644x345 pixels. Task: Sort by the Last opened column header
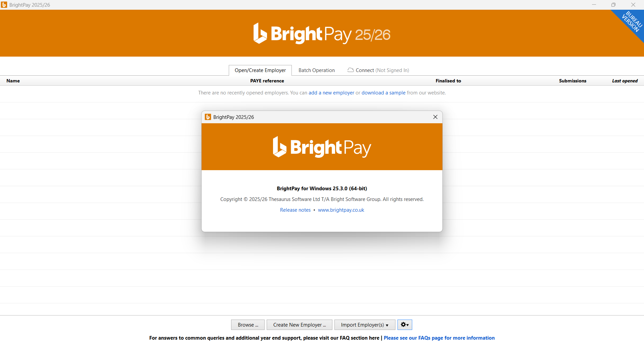(x=625, y=81)
